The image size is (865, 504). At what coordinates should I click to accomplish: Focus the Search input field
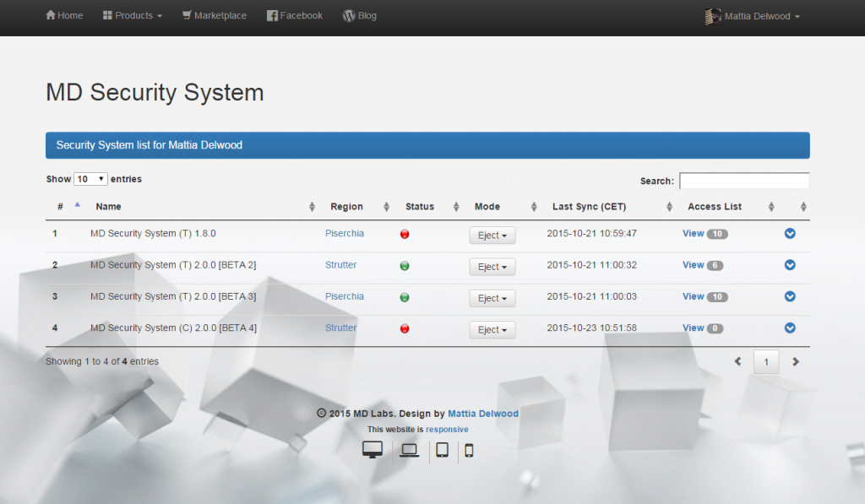click(x=744, y=181)
